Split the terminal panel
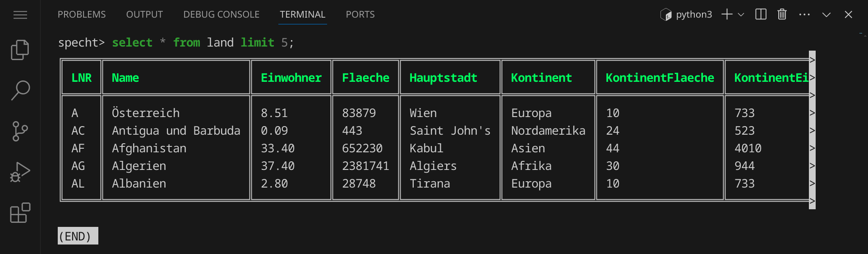The width and height of the screenshot is (868, 254). pos(761,14)
